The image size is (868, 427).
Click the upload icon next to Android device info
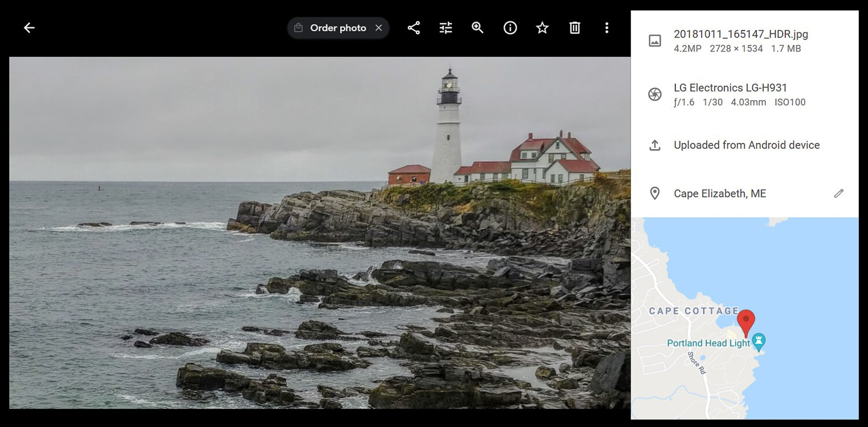pos(654,145)
